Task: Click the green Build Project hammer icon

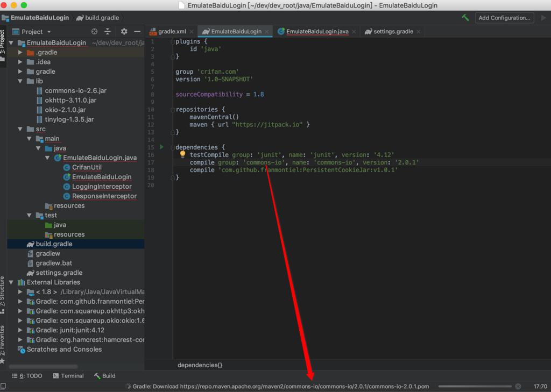Action: point(465,18)
